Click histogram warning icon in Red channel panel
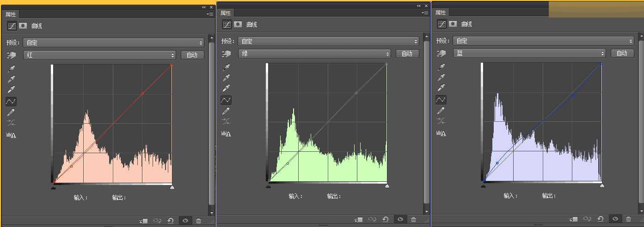Viewport: 644px width, 227px height. (x=11, y=135)
